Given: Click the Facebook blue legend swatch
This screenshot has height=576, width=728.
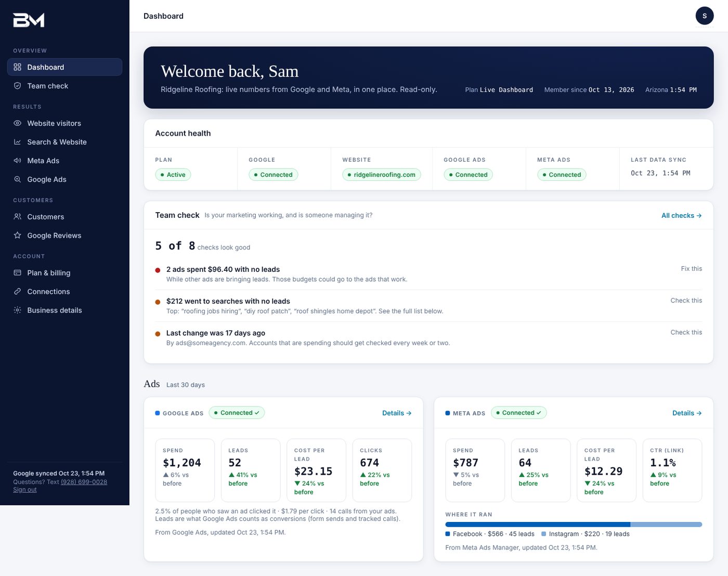Looking at the screenshot, I should point(448,534).
